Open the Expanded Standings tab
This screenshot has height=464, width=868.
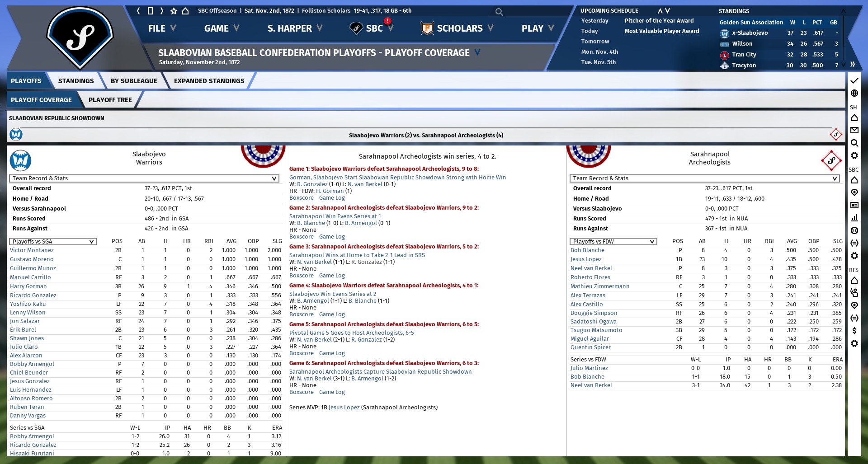(x=209, y=81)
